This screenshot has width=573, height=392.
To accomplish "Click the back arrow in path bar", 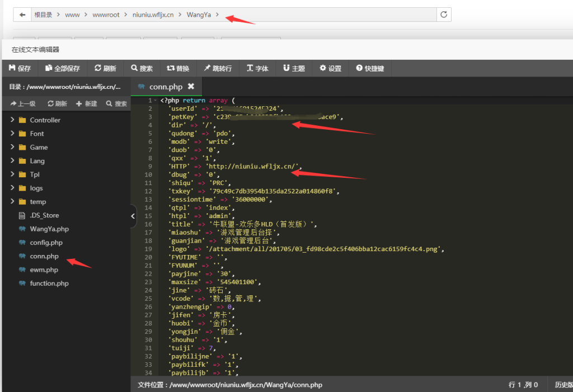I will tap(22, 15).
